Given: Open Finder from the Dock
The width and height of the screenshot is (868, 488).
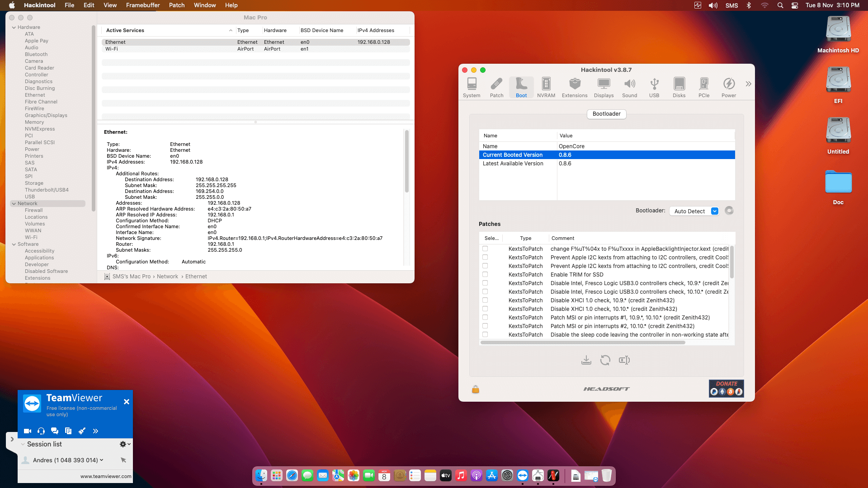Looking at the screenshot, I should [261, 475].
